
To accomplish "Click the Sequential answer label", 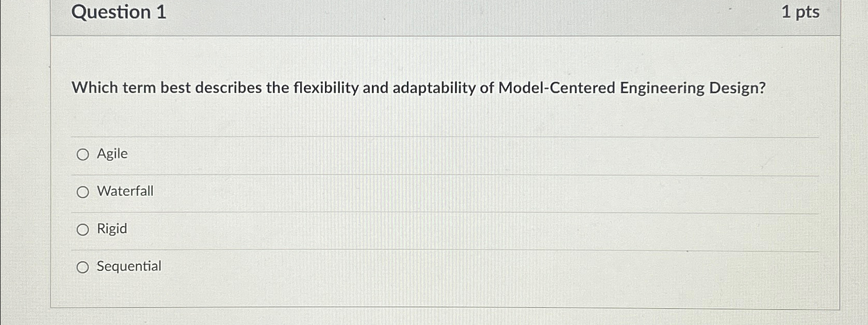I will tap(128, 267).
